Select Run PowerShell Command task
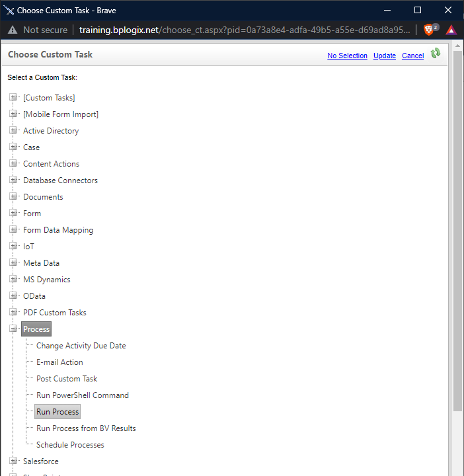Screen dimensions: 464x476 [x=83, y=395]
